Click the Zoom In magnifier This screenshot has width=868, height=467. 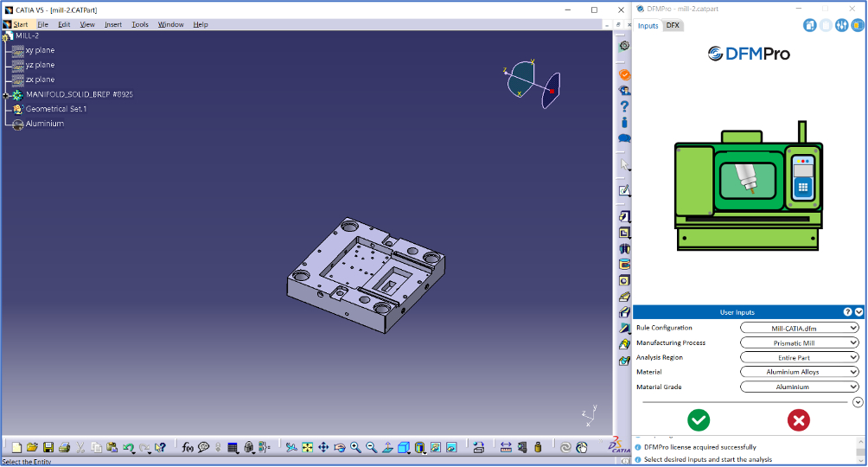coord(355,448)
